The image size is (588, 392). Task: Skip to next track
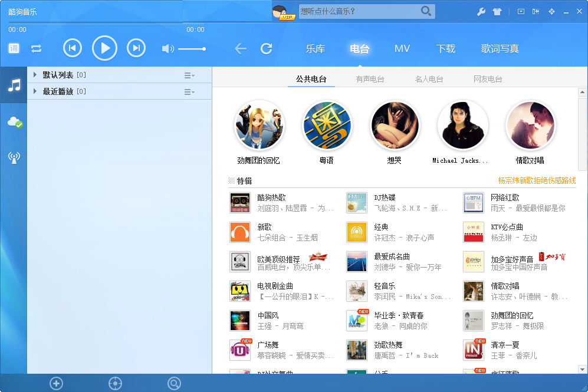pos(136,48)
